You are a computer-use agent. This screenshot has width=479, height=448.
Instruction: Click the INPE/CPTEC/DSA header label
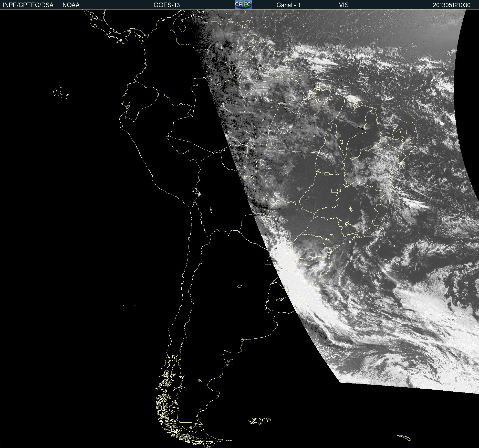tap(28, 5)
